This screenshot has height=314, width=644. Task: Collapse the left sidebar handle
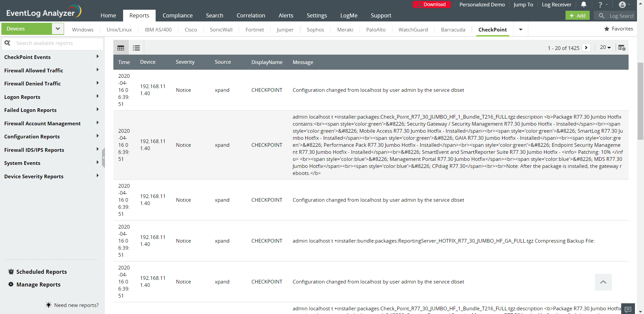pyautogui.click(x=103, y=158)
